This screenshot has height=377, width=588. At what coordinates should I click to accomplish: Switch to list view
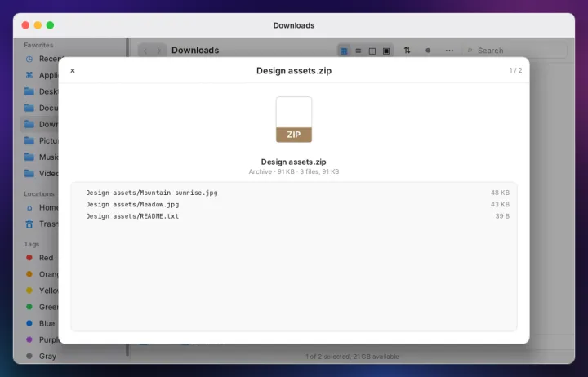359,51
